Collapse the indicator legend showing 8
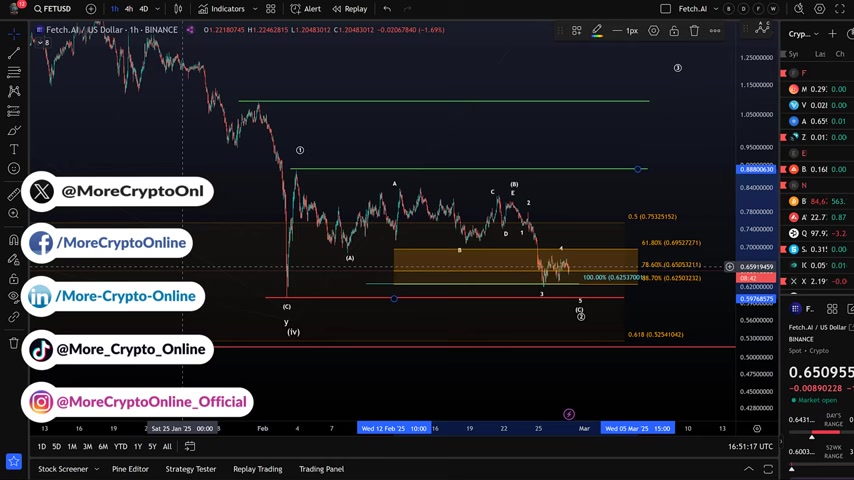This screenshot has width=854, height=480. click(44, 42)
